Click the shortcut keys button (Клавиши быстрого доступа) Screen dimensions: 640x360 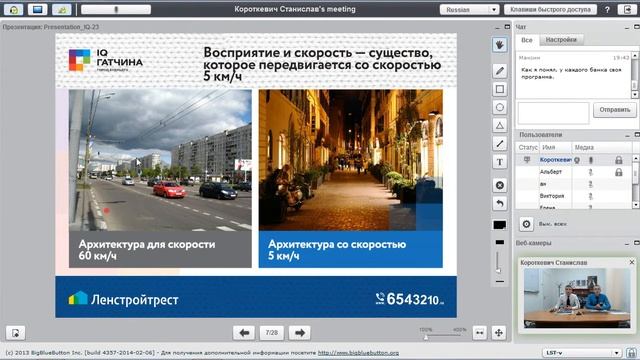[550, 9]
